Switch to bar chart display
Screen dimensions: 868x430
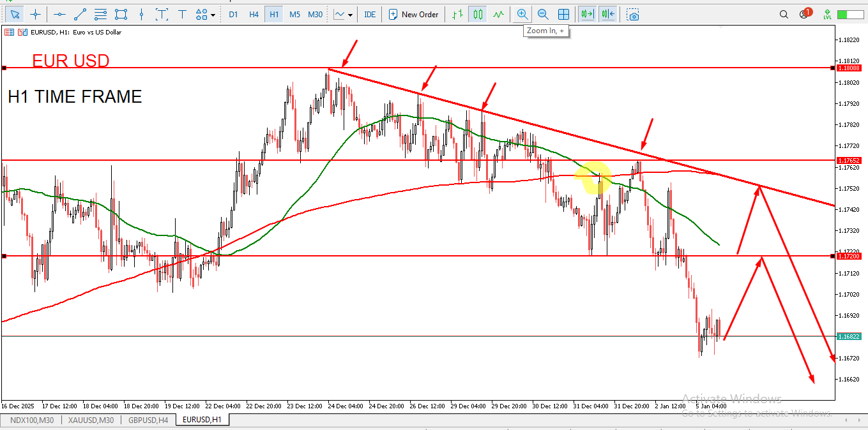coord(456,14)
